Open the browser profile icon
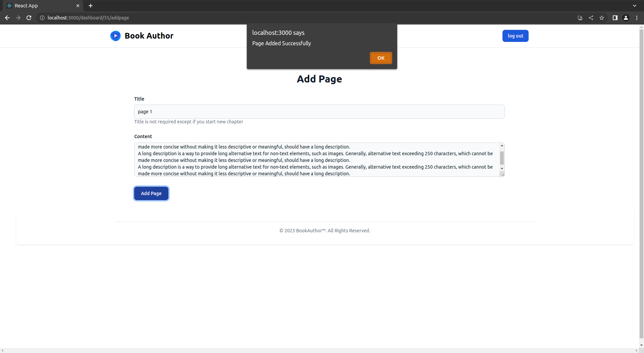 pyautogui.click(x=626, y=18)
